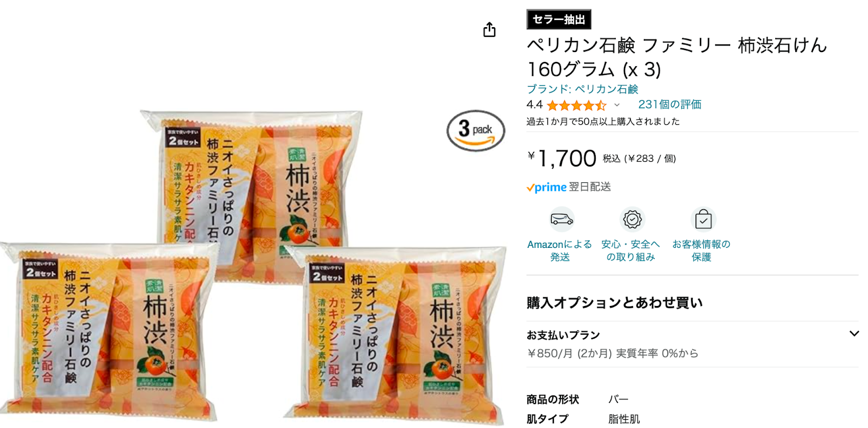Open rating breakdown dropdown arrow next to stars

pyautogui.click(x=617, y=105)
